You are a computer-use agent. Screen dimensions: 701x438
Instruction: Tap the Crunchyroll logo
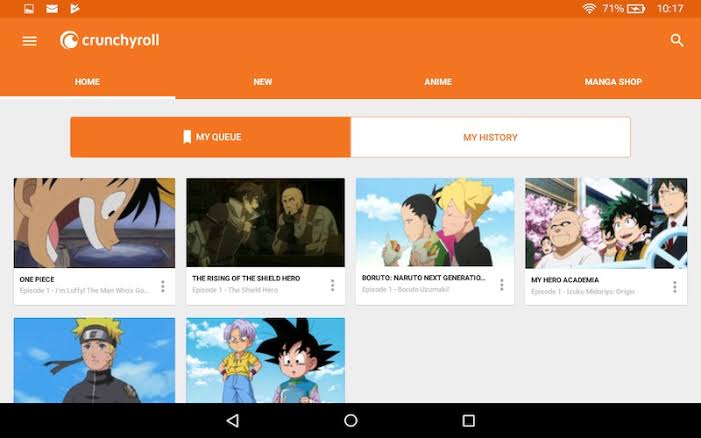[110, 40]
